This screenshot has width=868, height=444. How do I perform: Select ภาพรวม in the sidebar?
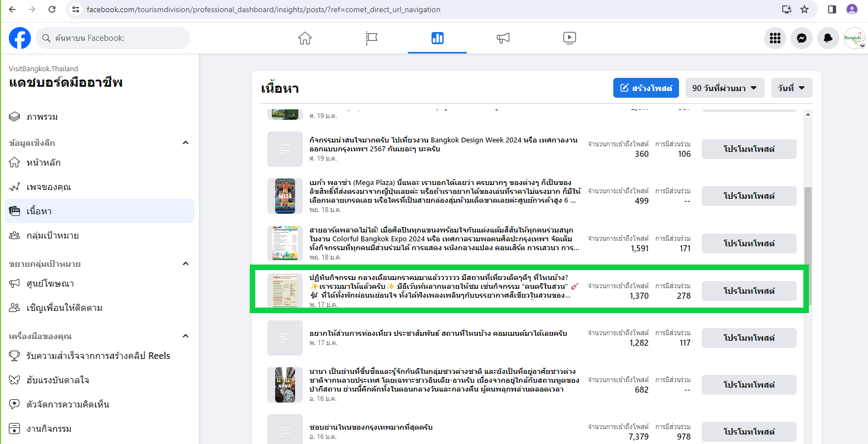(43, 117)
